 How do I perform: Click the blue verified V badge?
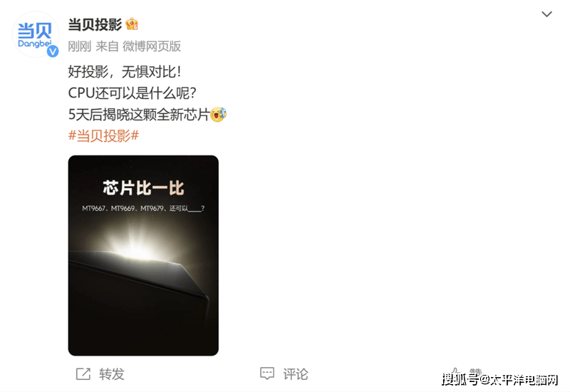(x=53, y=51)
